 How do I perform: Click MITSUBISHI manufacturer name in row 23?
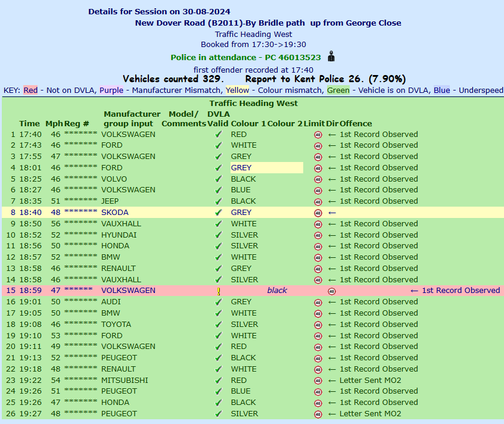(125, 381)
